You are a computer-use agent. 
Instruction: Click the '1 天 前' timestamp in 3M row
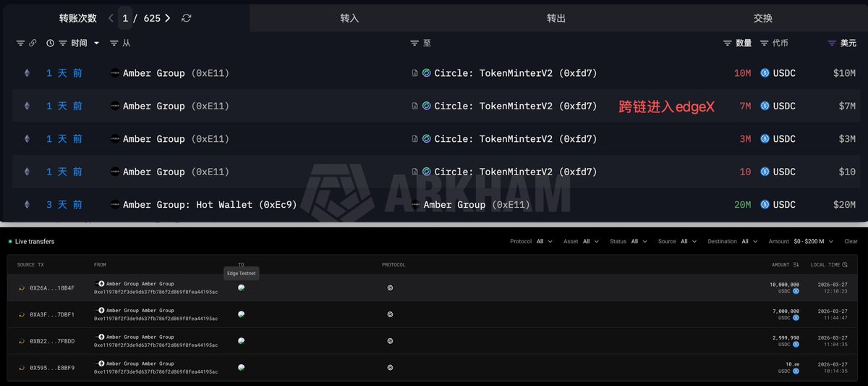coord(64,139)
